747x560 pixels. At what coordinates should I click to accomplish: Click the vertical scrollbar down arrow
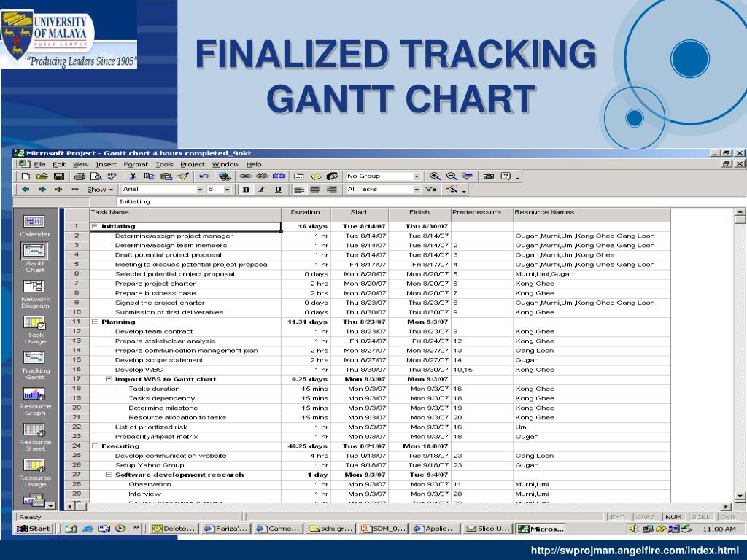(x=740, y=497)
